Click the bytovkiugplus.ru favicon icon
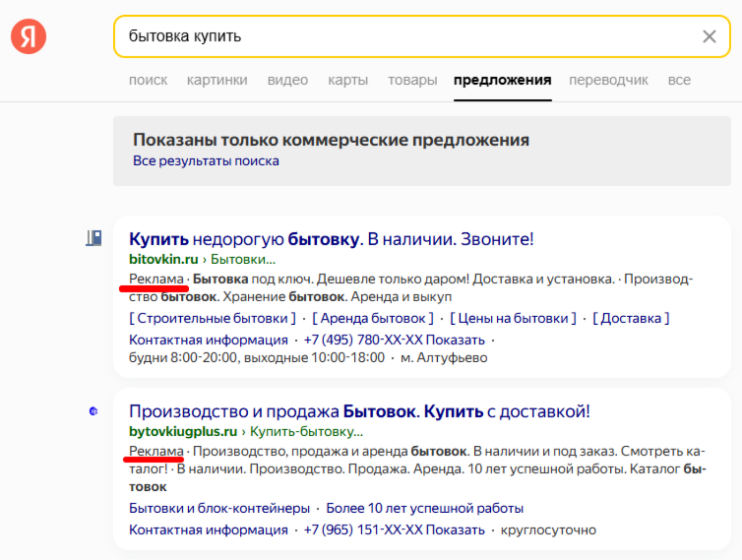Image resolution: width=742 pixels, height=560 pixels. (x=93, y=411)
